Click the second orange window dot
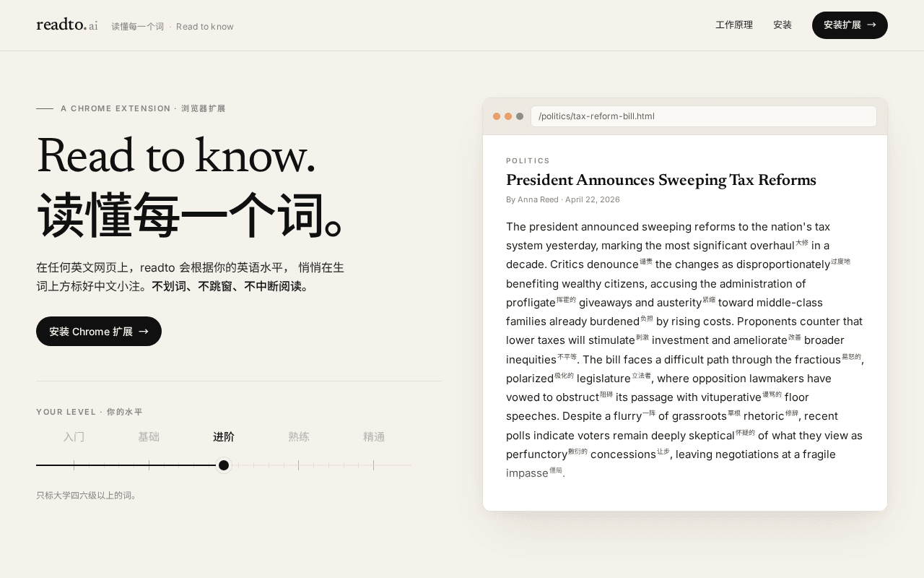This screenshot has height=578, width=924. tap(508, 116)
